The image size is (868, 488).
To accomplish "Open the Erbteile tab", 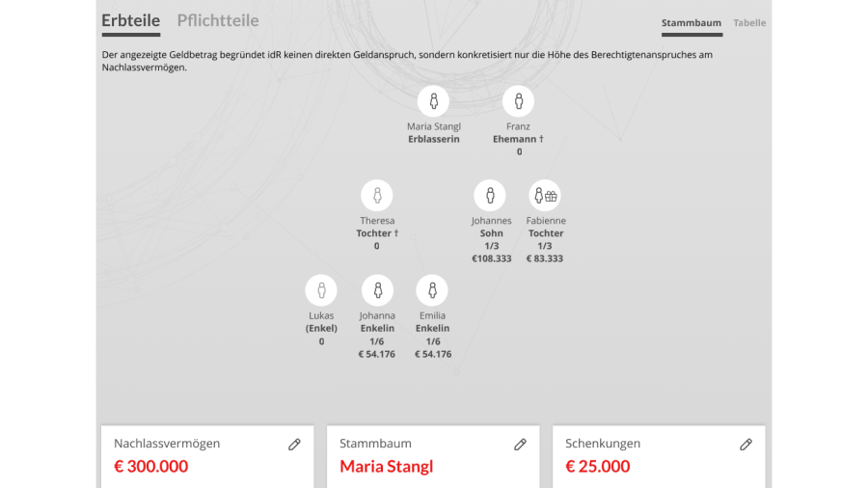I will [x=130, y=21].
